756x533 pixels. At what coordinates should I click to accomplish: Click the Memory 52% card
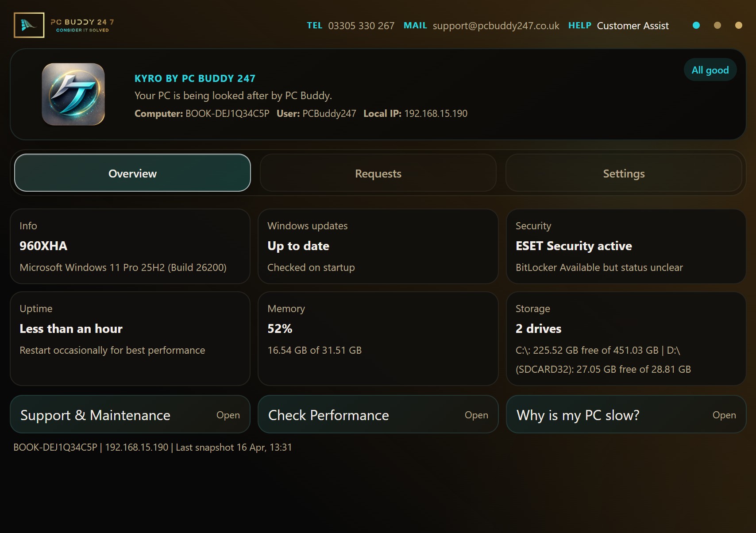(378, 339)
